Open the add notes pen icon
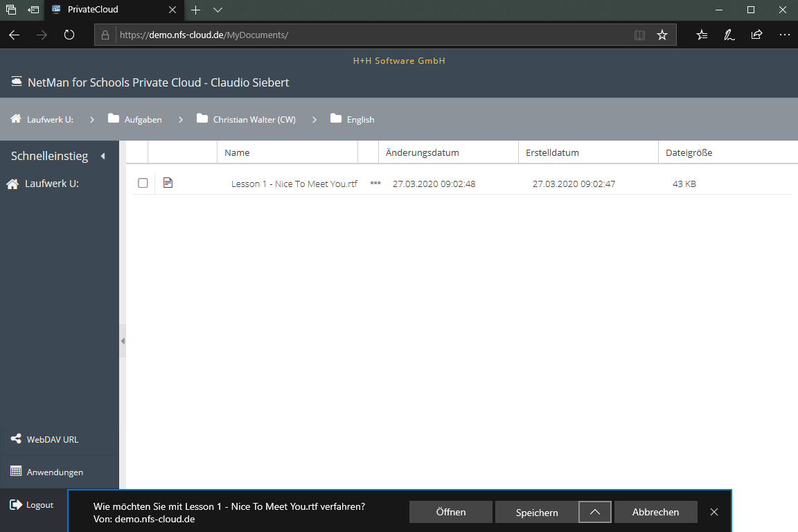 [x=729, y=35]
